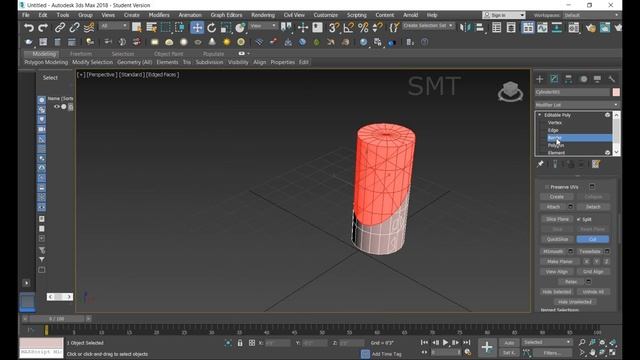
Task: Toggle the Preserve UVs checkbox
Action: (547, 187)
